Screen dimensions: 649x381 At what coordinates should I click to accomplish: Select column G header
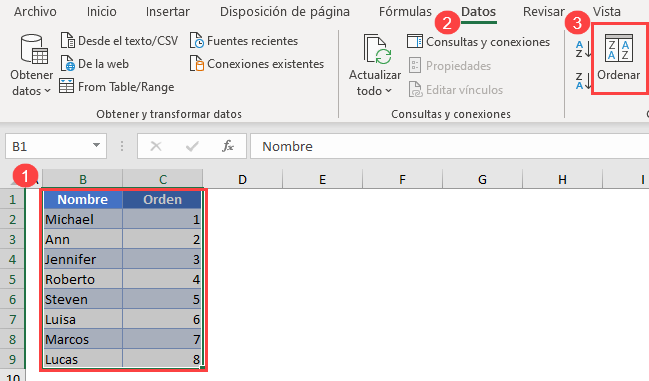click(x=482, y=180)
